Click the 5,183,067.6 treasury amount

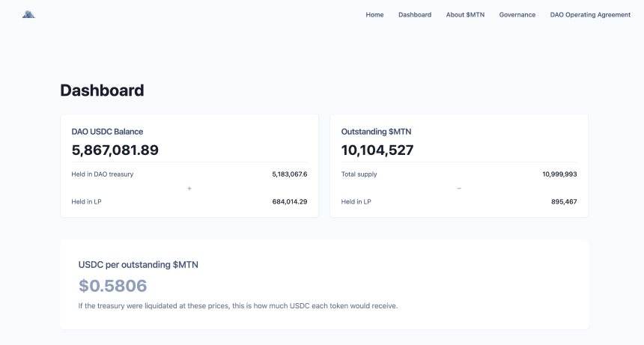point(290,174)
